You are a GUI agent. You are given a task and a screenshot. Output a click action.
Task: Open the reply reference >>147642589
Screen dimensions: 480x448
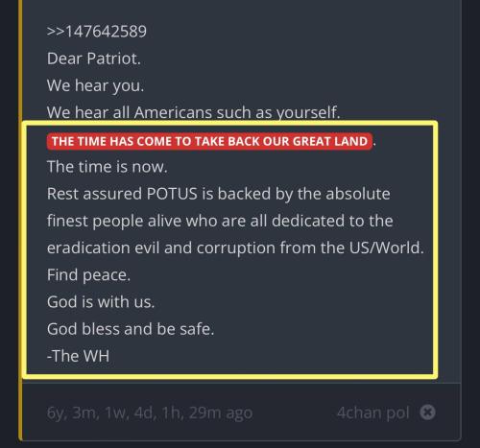[97, 32]
